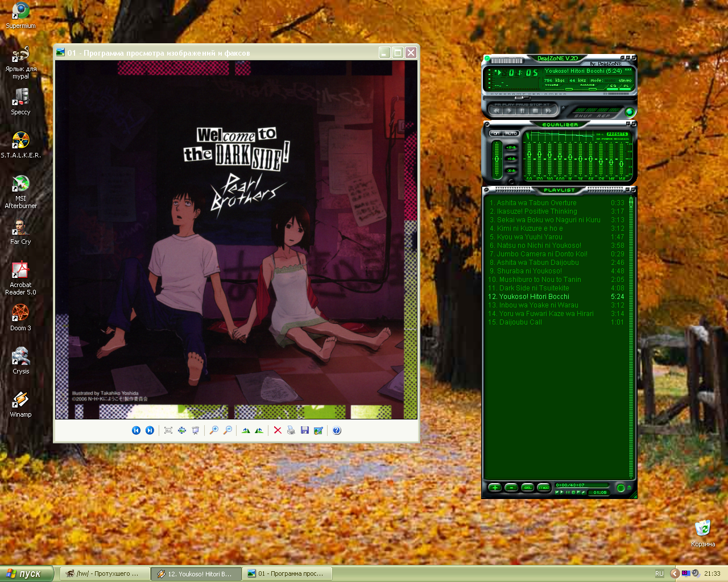Open the playlist MISC options menu
The height and width of the screenshot is (582, 728).
coord(544,488)
